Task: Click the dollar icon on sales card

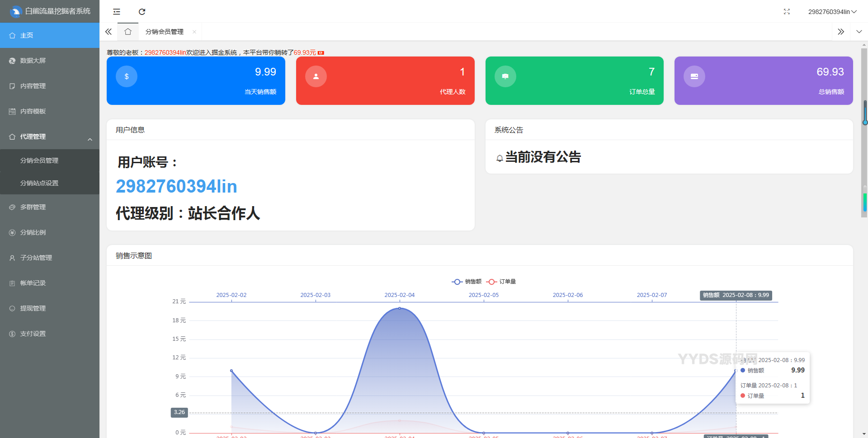Action: tap(127, 76)
